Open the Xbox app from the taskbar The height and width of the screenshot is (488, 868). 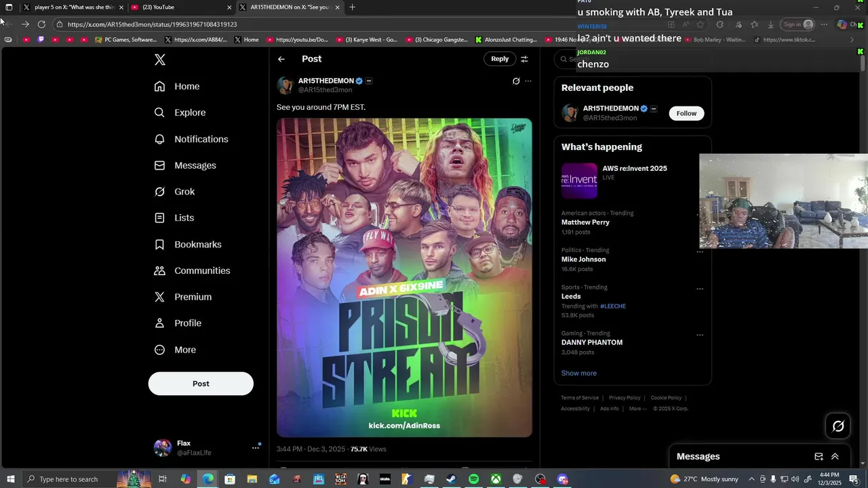[496, 479]
